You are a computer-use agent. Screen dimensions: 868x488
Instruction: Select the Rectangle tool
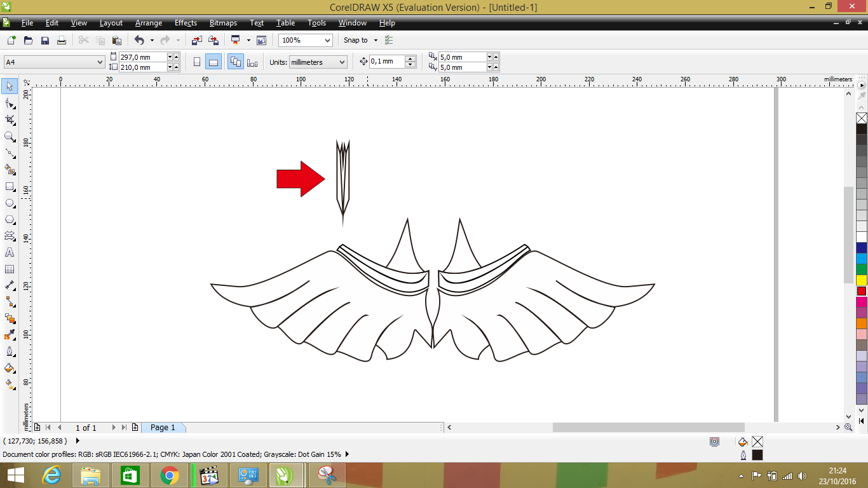point(10,186)
